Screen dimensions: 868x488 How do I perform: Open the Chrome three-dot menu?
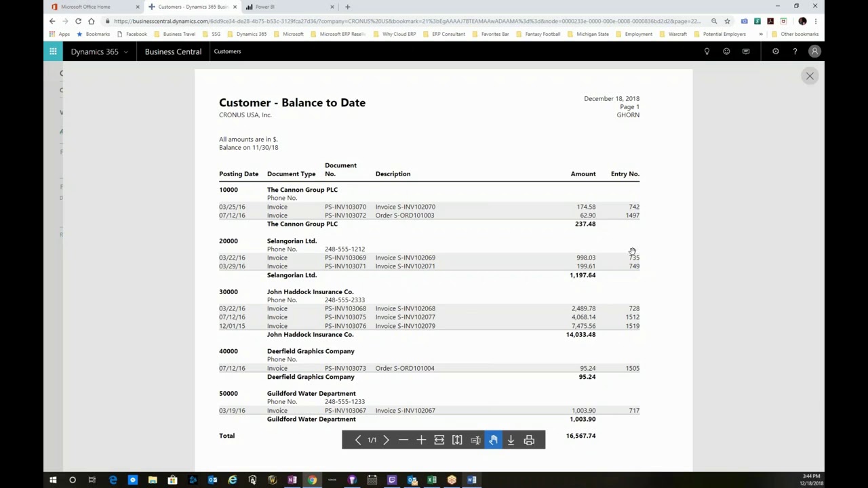coord(816,21)
